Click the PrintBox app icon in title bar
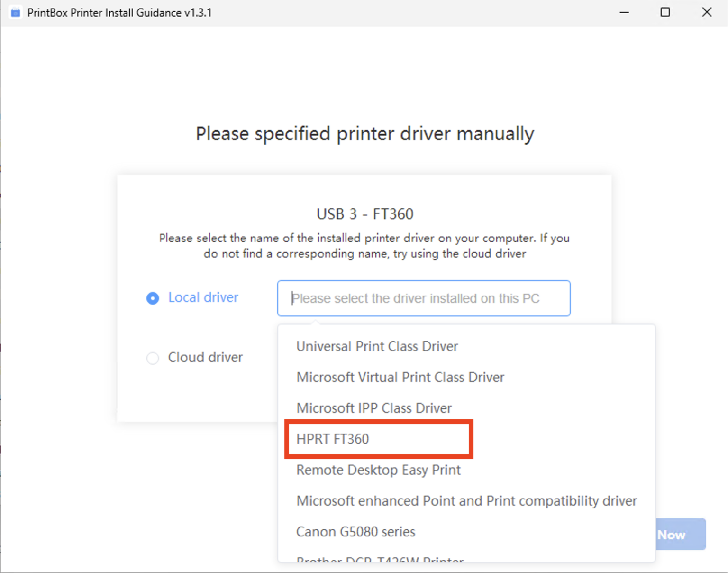This screenshot has height=573, width=728. [x=15, y=12]
